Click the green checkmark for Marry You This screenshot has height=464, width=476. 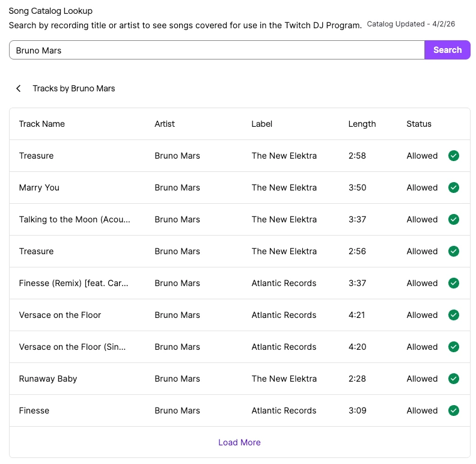point(454,188)
